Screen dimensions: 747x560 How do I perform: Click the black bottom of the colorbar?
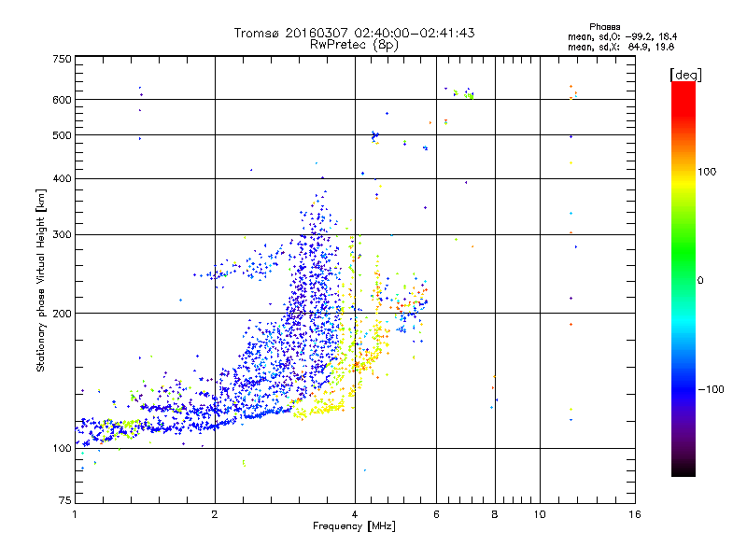point(684,469)
